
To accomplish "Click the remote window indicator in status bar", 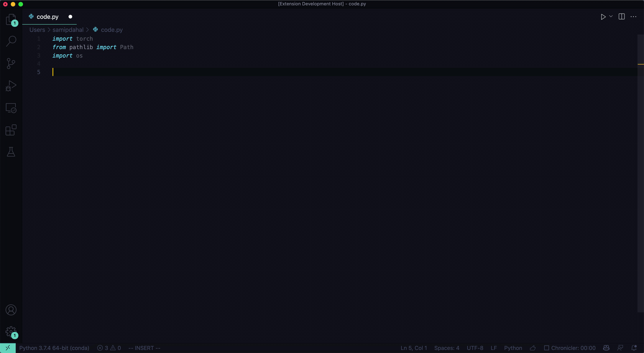I will (x=8, y=348).
